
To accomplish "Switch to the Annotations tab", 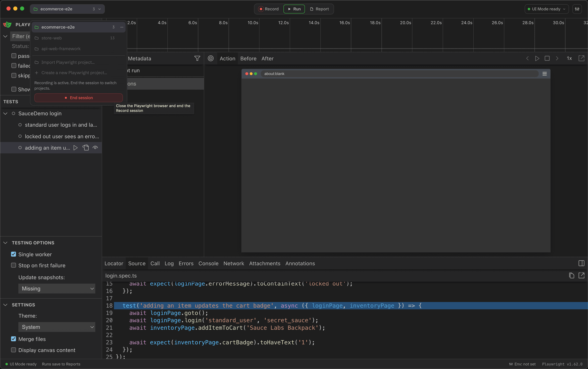I will click(300, 263).
